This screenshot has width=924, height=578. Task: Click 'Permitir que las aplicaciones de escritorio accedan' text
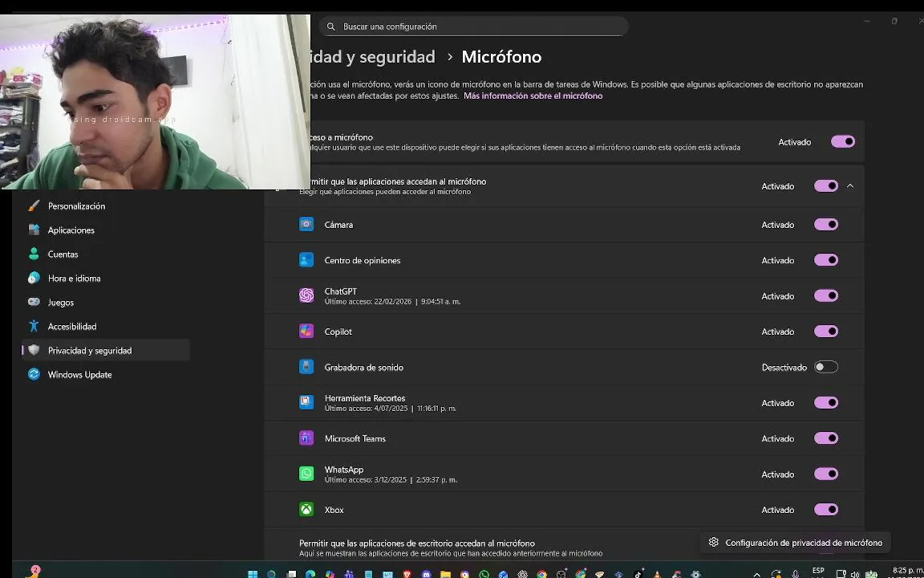[x=416, y=543]
